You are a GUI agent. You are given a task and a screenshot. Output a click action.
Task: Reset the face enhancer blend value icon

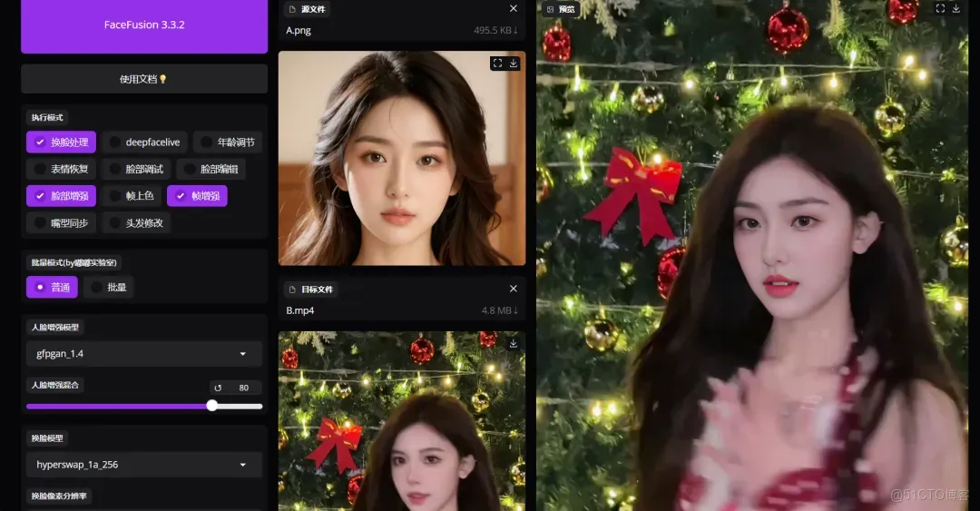[218, 388]
